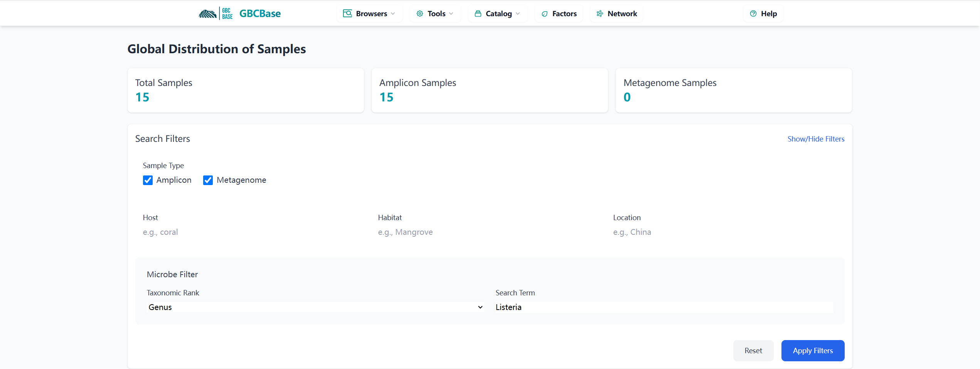Click the Catalog box icon
The image size is (980, 369).
[x=478, y=13]
